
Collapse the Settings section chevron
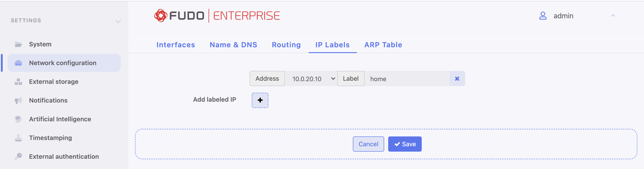[x=118, y=21]
